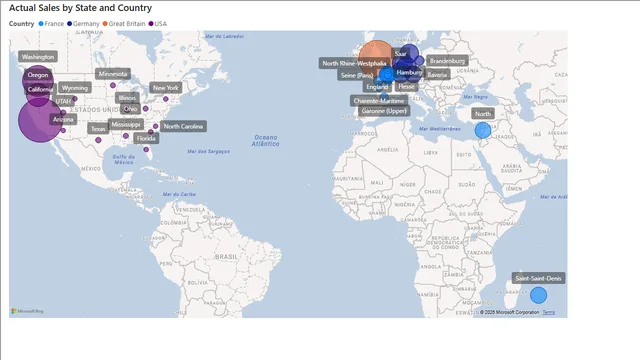Click the Germany legend color dot
The width and height of the screenshot is (640, 360).
coord(69,24)
